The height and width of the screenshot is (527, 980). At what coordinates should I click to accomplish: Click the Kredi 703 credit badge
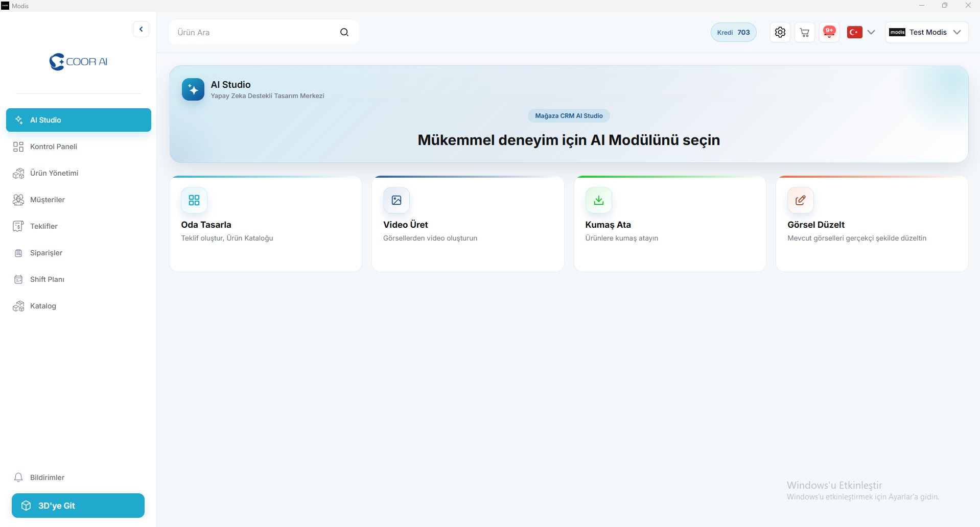tap(733, 32)
